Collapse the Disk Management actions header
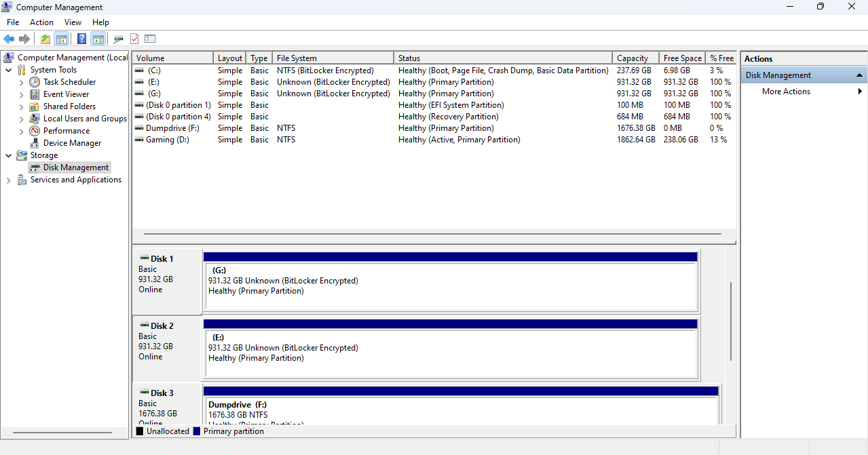 pyautogui.click(x=859, y=75)
